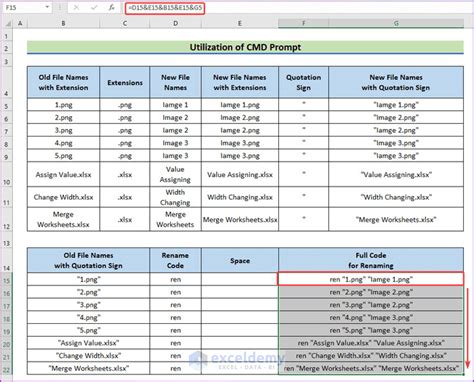
Task: Click the 'Extensions' header cell
Action: [125, 82]
